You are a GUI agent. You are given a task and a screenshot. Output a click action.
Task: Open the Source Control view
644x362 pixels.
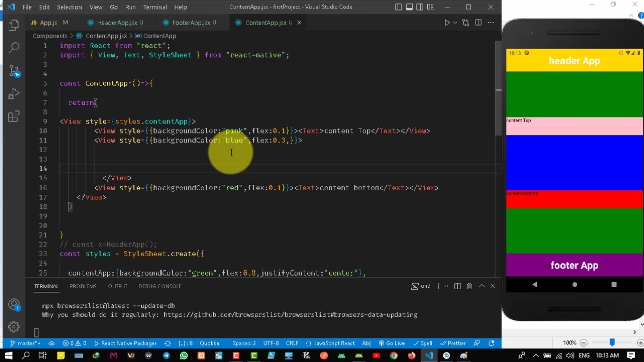click(x=14, y=71)
